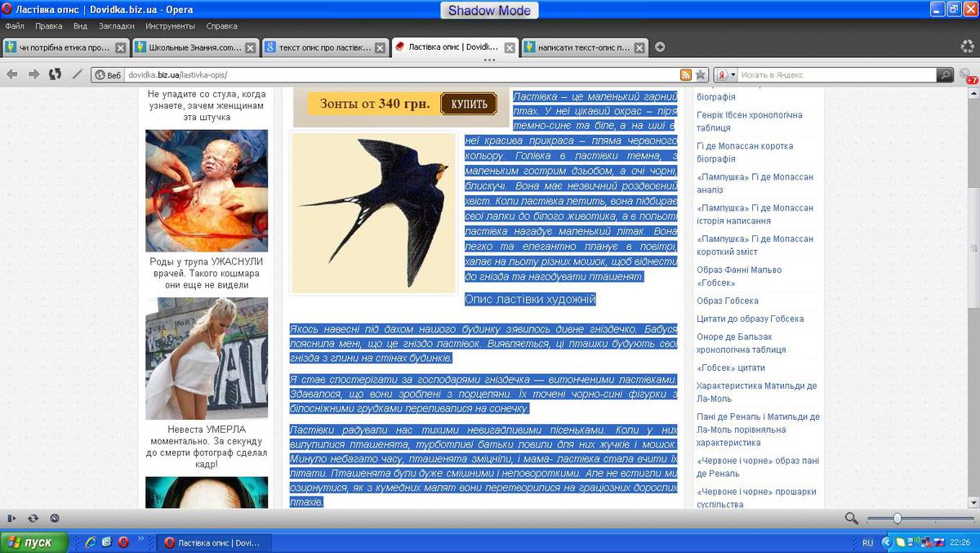This screenshot has width=980, height=553.
Task: Open the Файл menu
Action: [15, 26]
